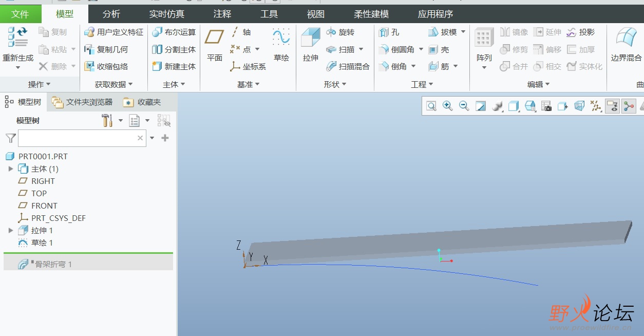Click the 边界混合 (Boundary Blend) tool
This screenshot has height=336, width=644.
point(626,44)
